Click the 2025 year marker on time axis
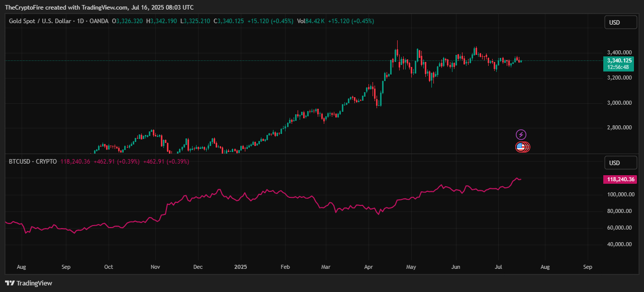This screenshot has width=644, height=292. (x=240, y=266)
